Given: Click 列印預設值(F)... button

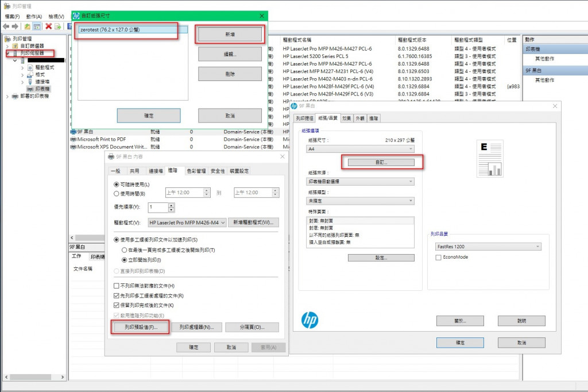Looking at the screenshot, I should point(141,327).
